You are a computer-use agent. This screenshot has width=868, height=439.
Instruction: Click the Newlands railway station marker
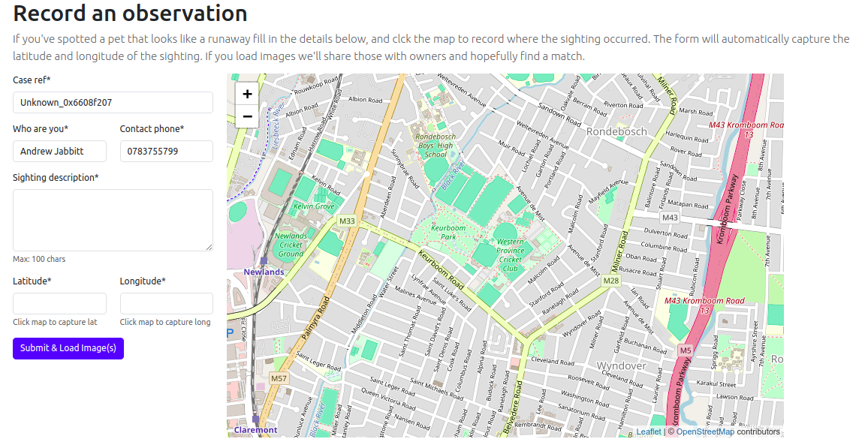coord(264,261)
